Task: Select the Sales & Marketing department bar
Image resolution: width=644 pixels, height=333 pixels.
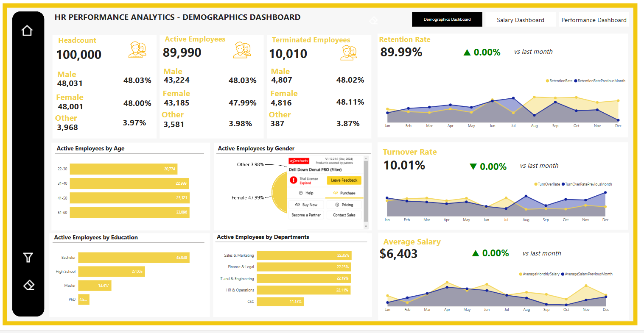Action: point(304,255)
